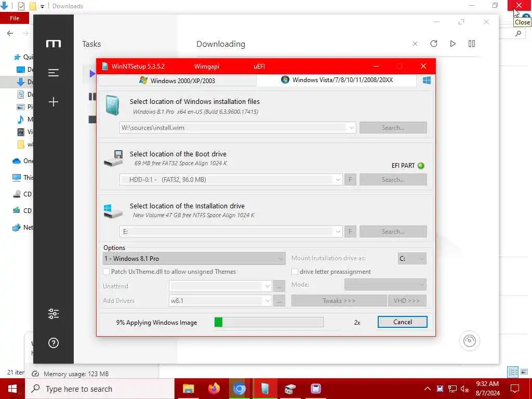Screen dimensions: 532x399
Task: Click the purple floppy app on taskbar
Action: [x=315, y=389]
